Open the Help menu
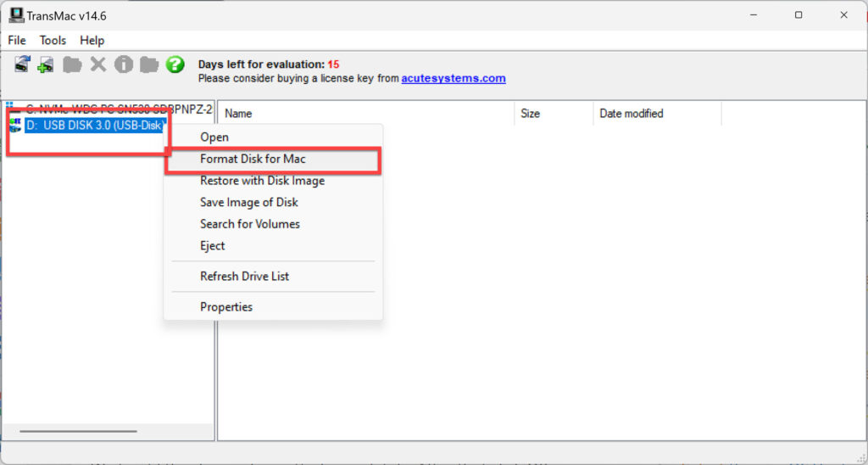The width and height of the screenshot is (868, 465). tap(92, 41)
